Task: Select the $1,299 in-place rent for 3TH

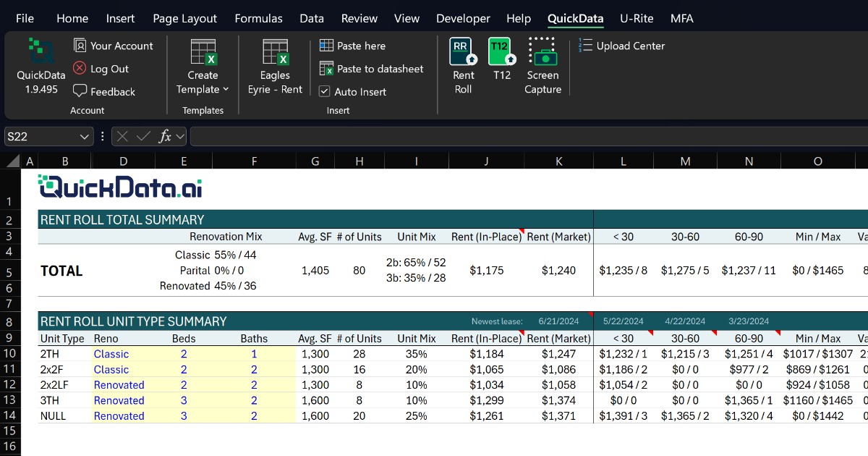Action: tap(487, 400)
